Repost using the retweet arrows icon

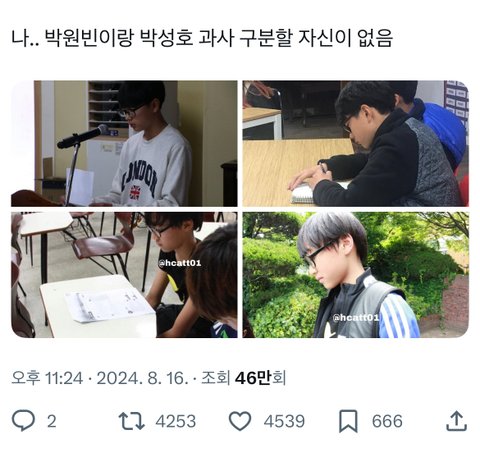132,421
